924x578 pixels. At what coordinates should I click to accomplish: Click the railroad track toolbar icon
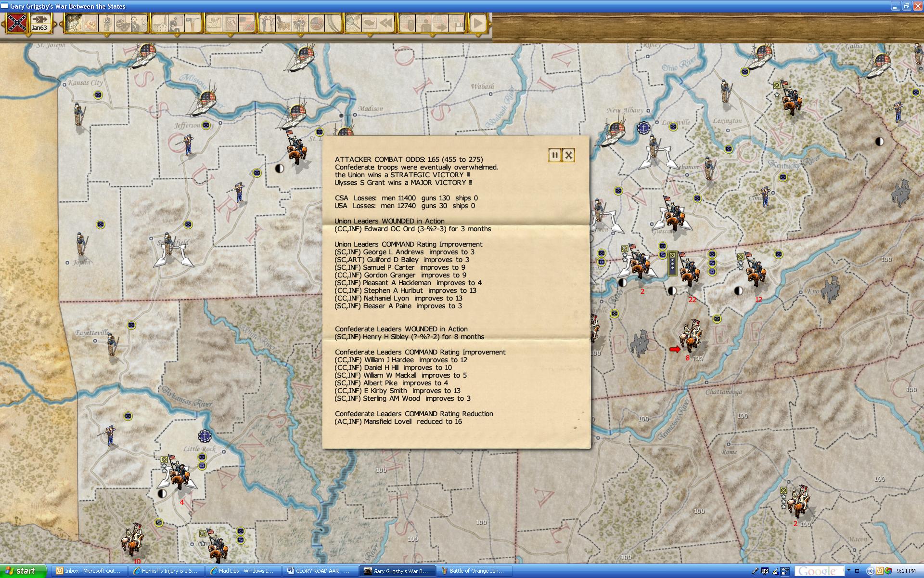[x=333, y=23]
